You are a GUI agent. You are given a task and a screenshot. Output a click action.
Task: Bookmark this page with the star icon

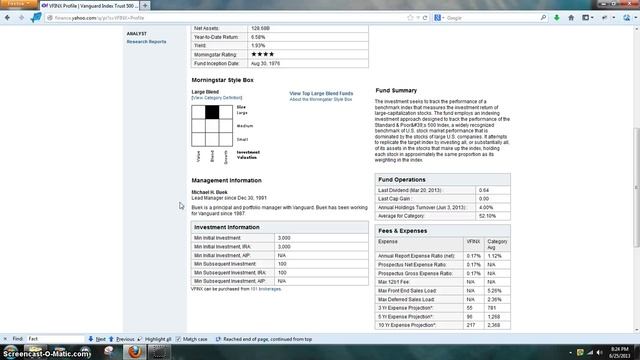pyautogui.click(x=410, y=18)
